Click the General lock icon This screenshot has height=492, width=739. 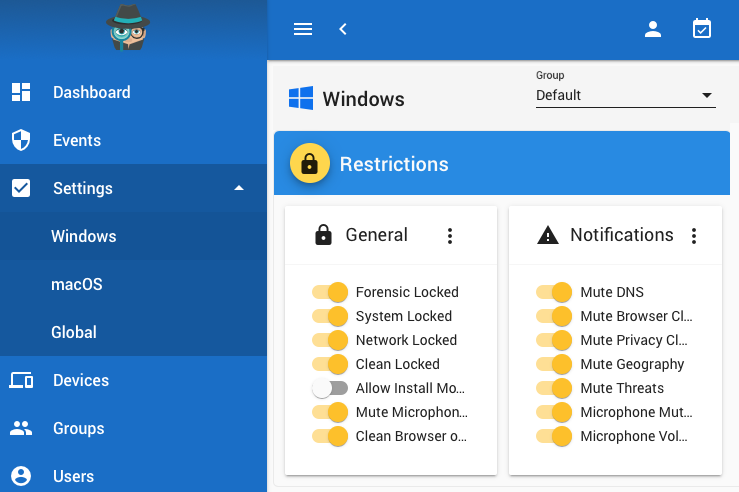(323, 235)
